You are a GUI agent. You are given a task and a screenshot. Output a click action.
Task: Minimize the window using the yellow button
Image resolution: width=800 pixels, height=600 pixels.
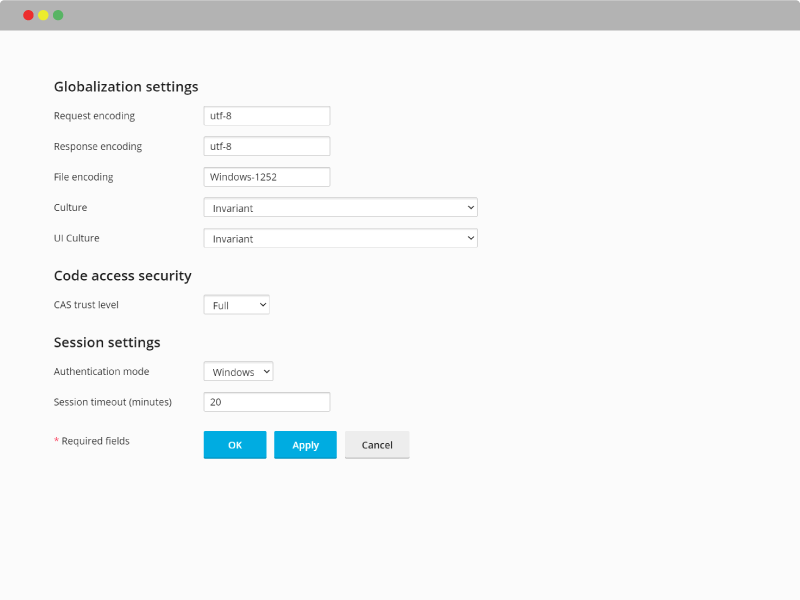tap(43, 15)
